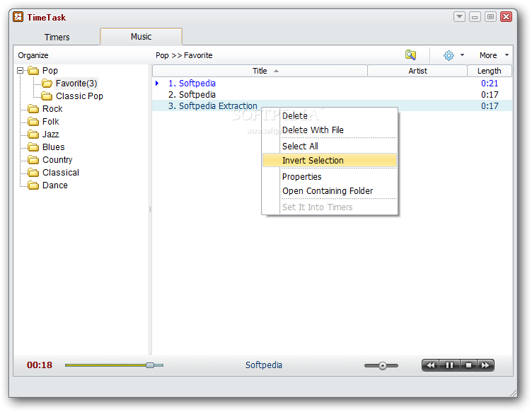
Task: Click the 00:18 elapsed time display
Action: point(40,365)
